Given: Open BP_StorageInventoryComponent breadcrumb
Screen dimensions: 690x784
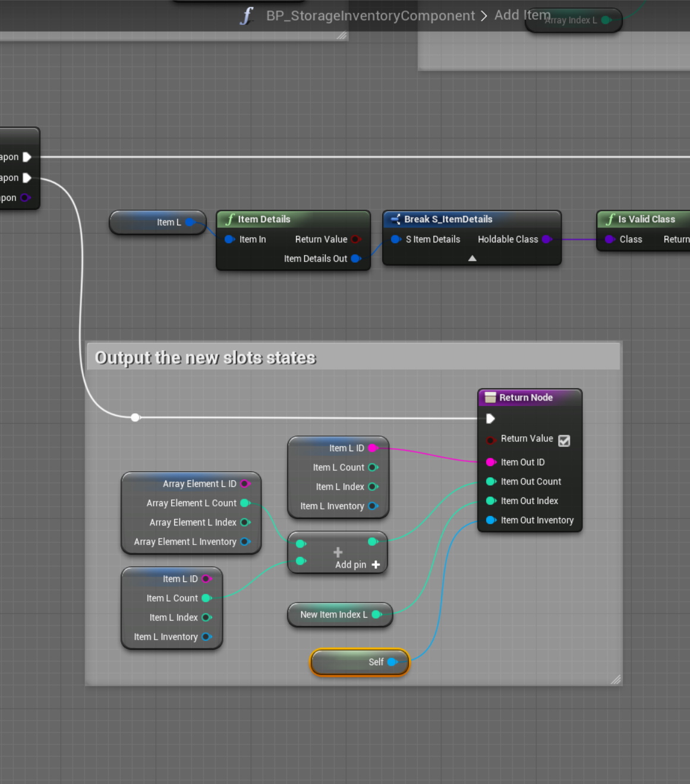Looking at the screenshot, I should coord(370,15).
